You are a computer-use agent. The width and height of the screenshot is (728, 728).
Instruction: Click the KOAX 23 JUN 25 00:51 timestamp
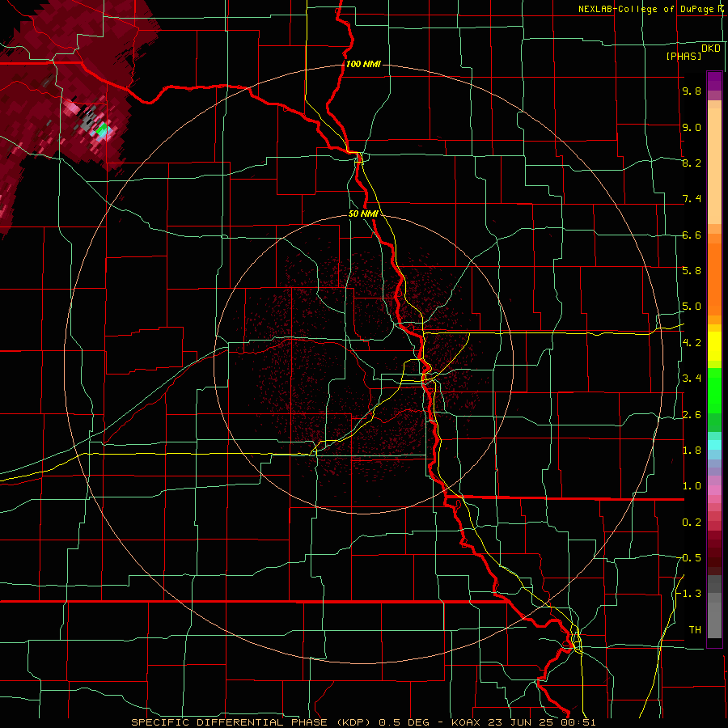click(523, 722)
